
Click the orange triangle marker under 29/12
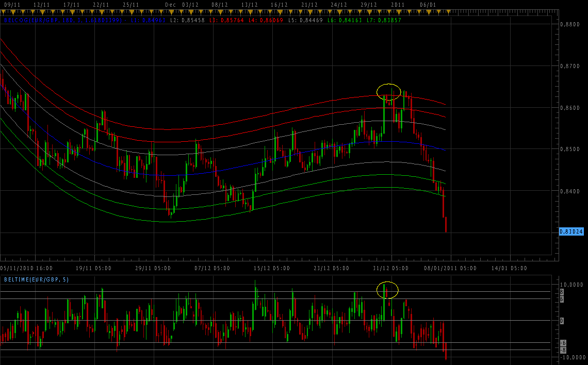pyautogui.click(x=369, y=12)
